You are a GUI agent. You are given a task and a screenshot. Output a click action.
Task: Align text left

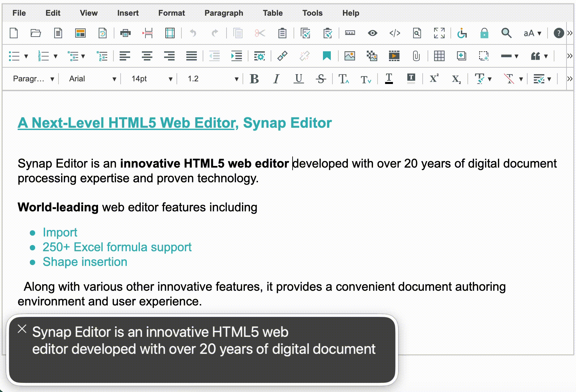click(x=125, y=56)
